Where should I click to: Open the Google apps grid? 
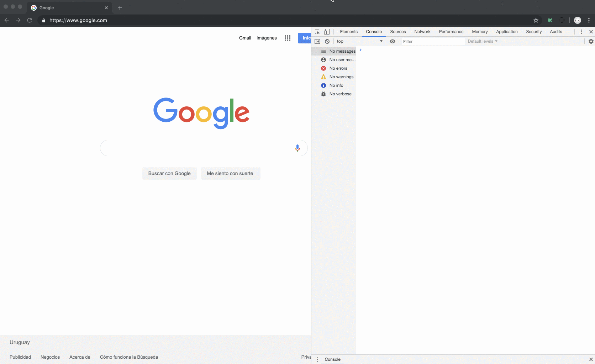[288, 38]
